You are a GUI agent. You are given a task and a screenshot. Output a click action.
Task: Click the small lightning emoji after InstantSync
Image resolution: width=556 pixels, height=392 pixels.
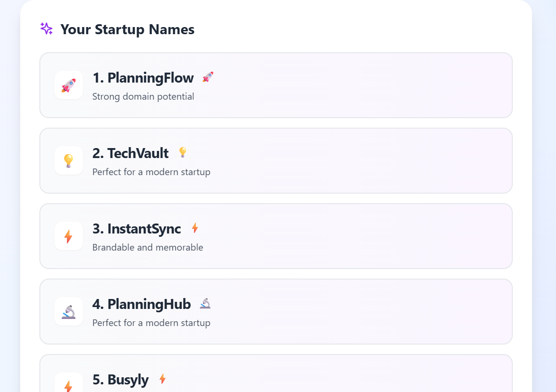(x=195, y=228)
